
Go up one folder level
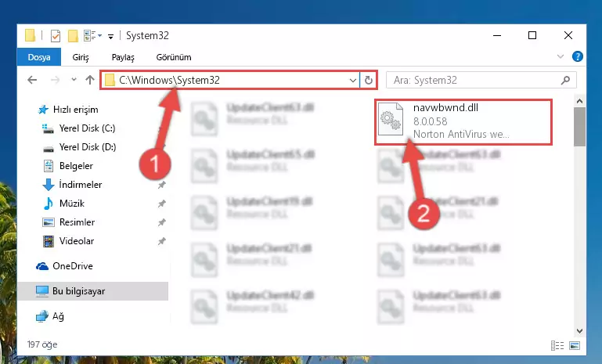click(90, 80)
